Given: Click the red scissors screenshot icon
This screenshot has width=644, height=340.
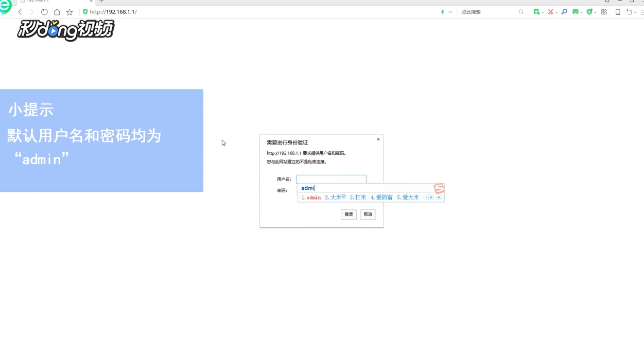Looking at the screenshot, I should tap(550, 12).
